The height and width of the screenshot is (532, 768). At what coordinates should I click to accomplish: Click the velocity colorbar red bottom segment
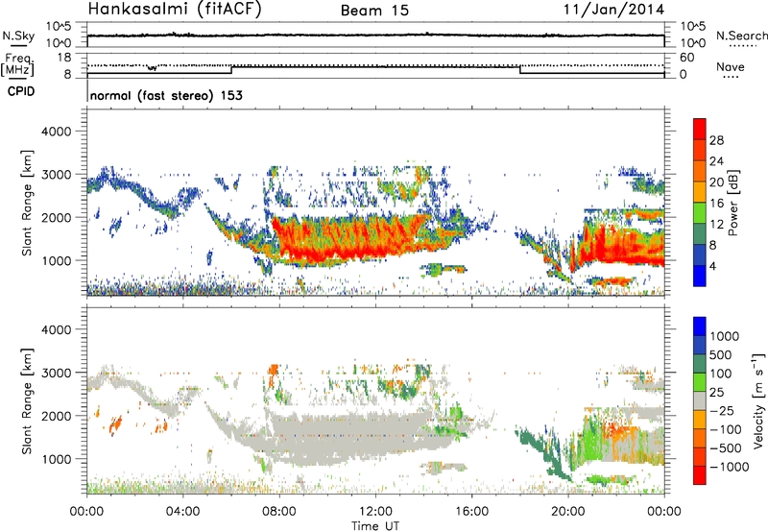(x=700, y=475)
